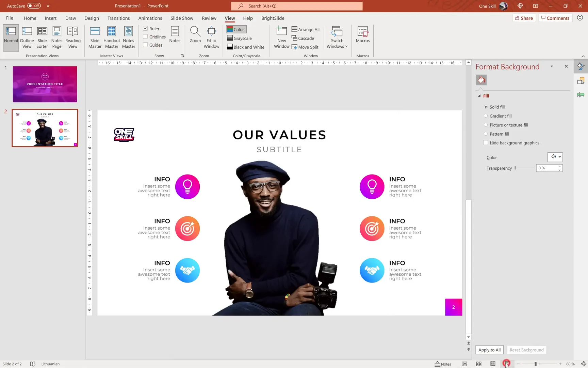Open the fill Color dropdown

click(x=555, y=157)
